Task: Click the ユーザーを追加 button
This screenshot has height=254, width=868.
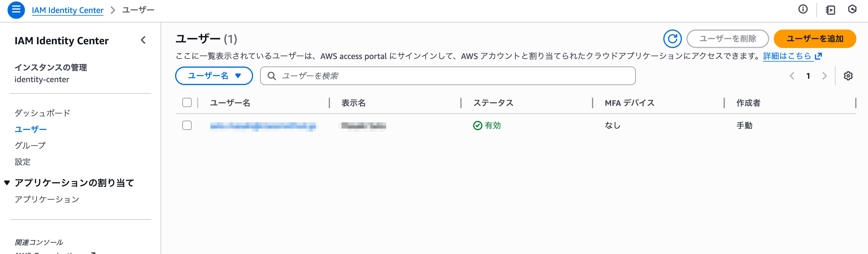Action: tap(815, 39)
